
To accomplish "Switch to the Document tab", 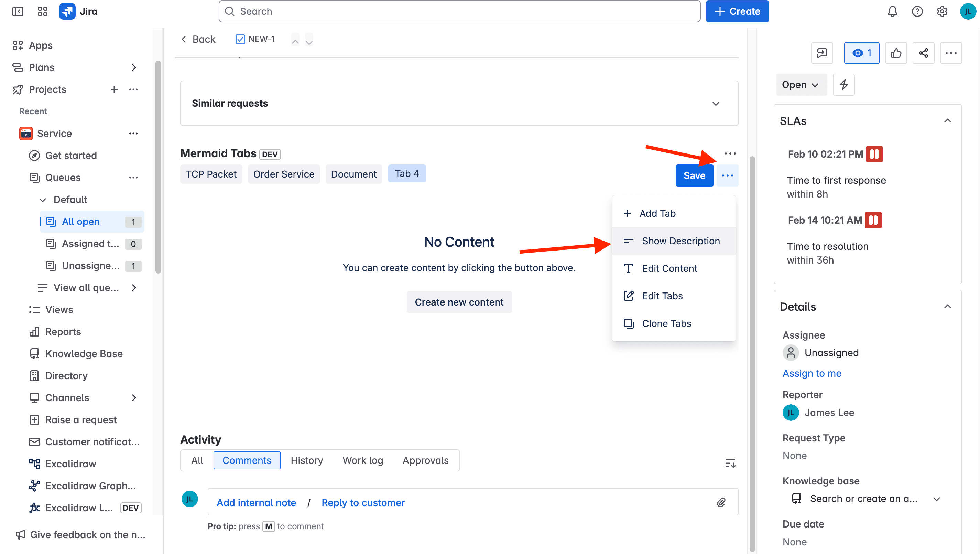I will [x=353, y=174].
